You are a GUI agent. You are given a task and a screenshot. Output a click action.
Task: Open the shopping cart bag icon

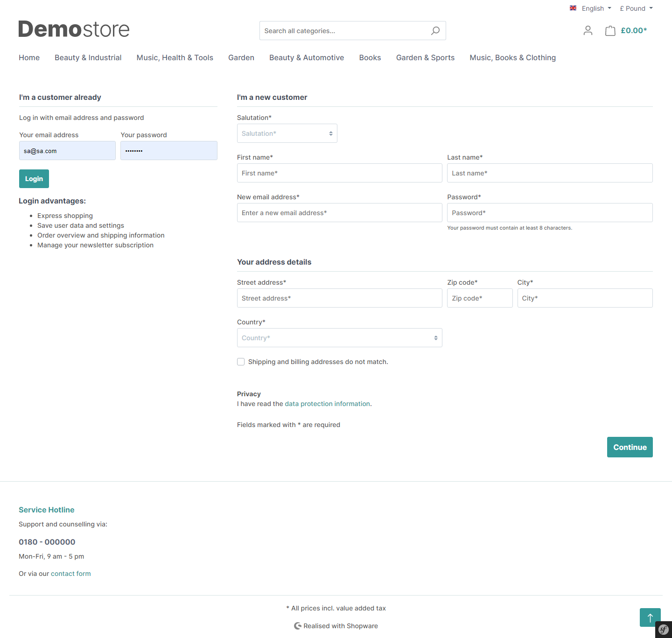click(x=610, y=31)
